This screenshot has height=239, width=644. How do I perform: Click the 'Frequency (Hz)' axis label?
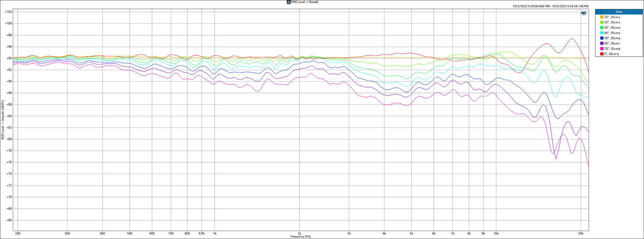click(x=301, y=236)
